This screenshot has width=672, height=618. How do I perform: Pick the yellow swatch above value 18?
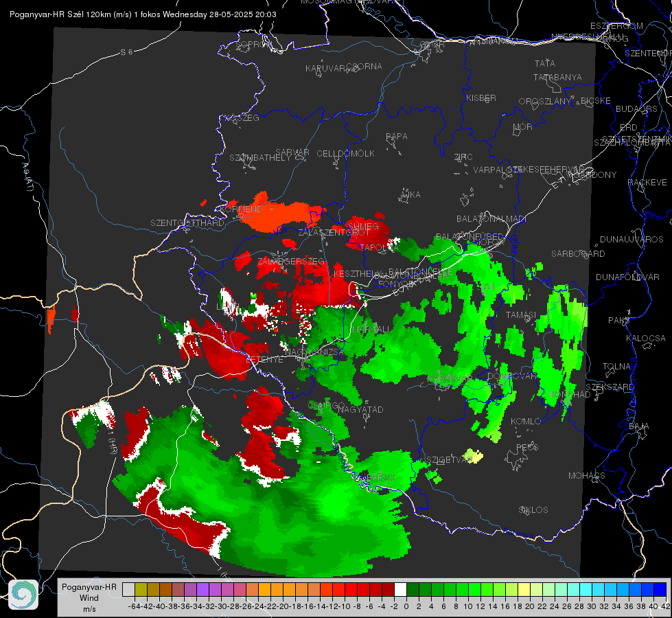click(524, 589)
